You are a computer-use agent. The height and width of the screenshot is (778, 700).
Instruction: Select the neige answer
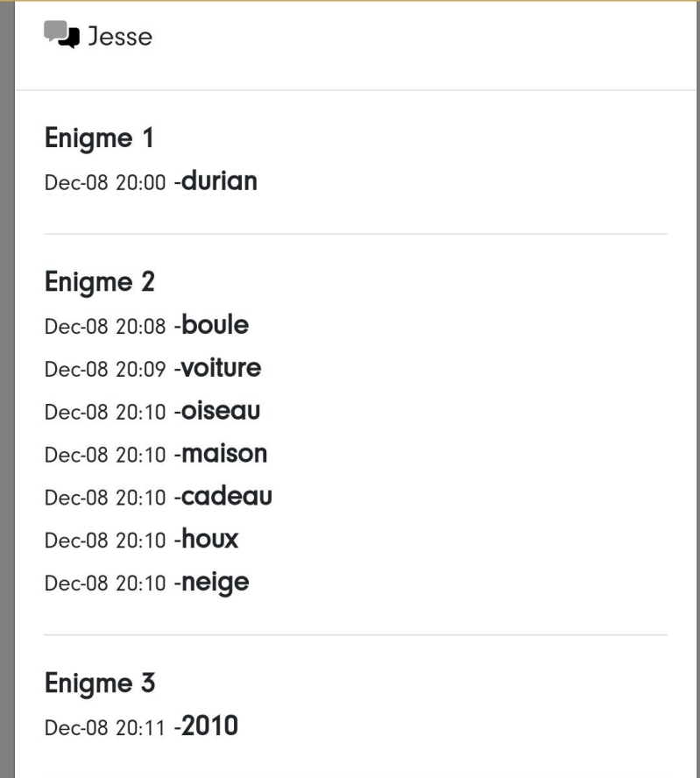(x=215, y=583)
